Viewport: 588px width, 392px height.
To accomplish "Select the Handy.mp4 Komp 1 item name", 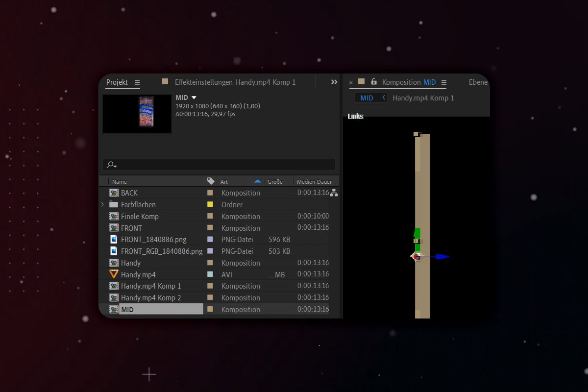I will coord(151,286).
